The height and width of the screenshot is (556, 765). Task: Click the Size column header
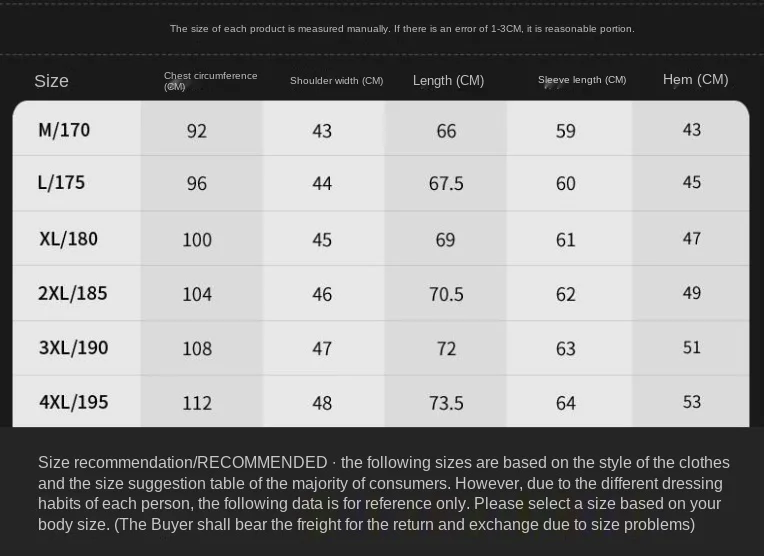click(x=52, y=81)
